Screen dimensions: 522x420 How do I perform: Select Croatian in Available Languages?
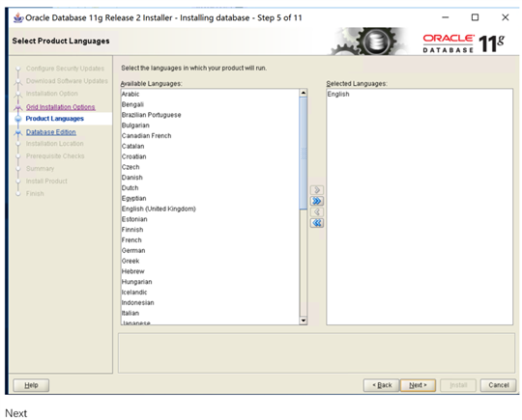coord(210,156)
